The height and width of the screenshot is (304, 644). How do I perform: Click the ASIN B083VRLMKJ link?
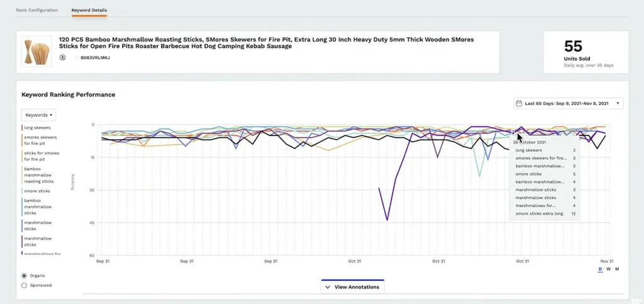tap(94, 57)
